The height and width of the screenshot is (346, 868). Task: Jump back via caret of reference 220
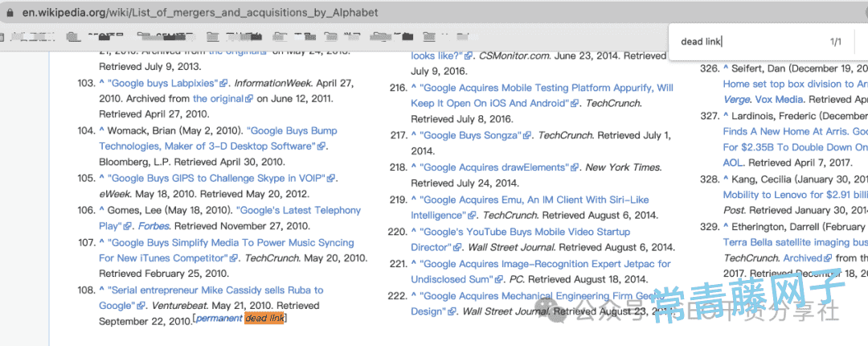414,231
